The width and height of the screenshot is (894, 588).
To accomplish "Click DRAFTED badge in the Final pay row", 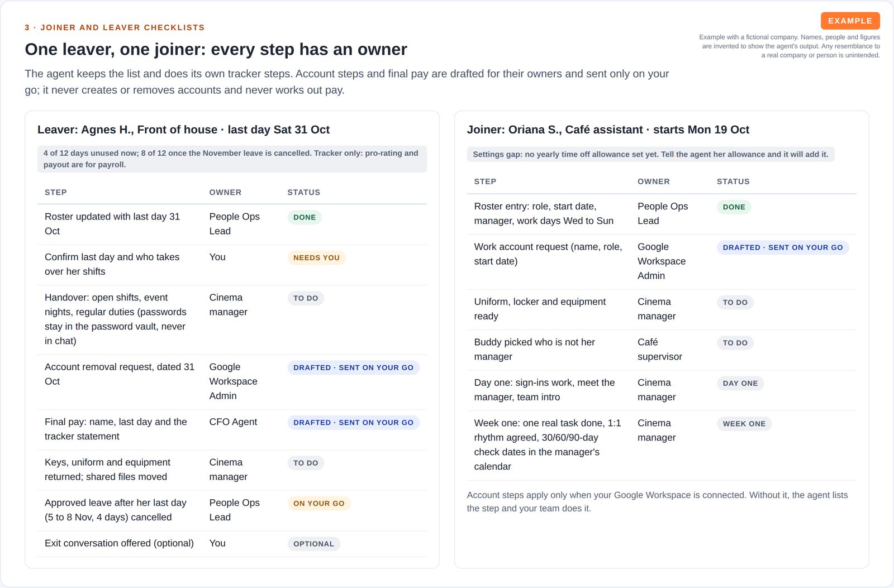I will pyautogui.click(x=353, y=423).
